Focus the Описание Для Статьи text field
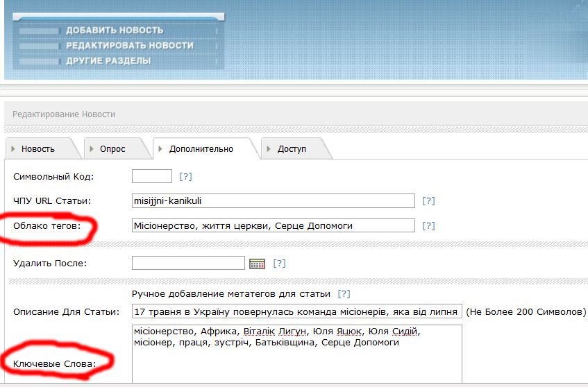Image resolution: width=588 pixels, height=387 pixels. pyautogui.click(x=296, y=311)
